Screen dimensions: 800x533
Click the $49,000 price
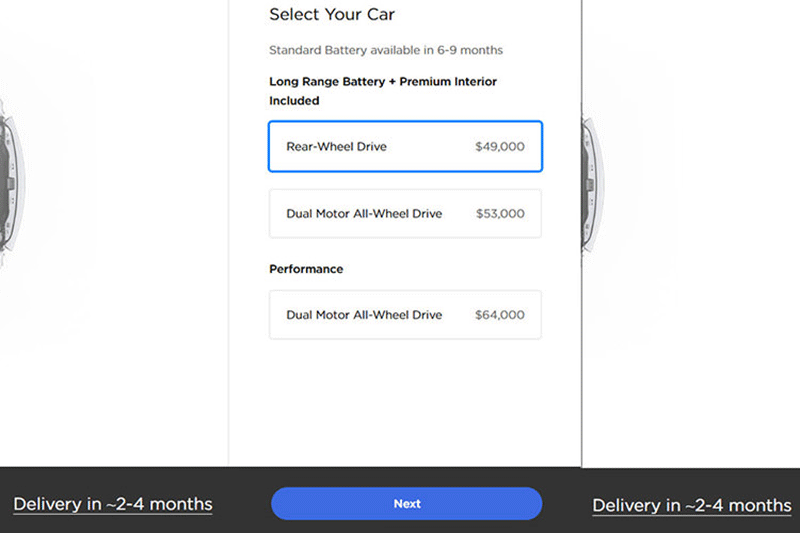[x=499, y=147]
